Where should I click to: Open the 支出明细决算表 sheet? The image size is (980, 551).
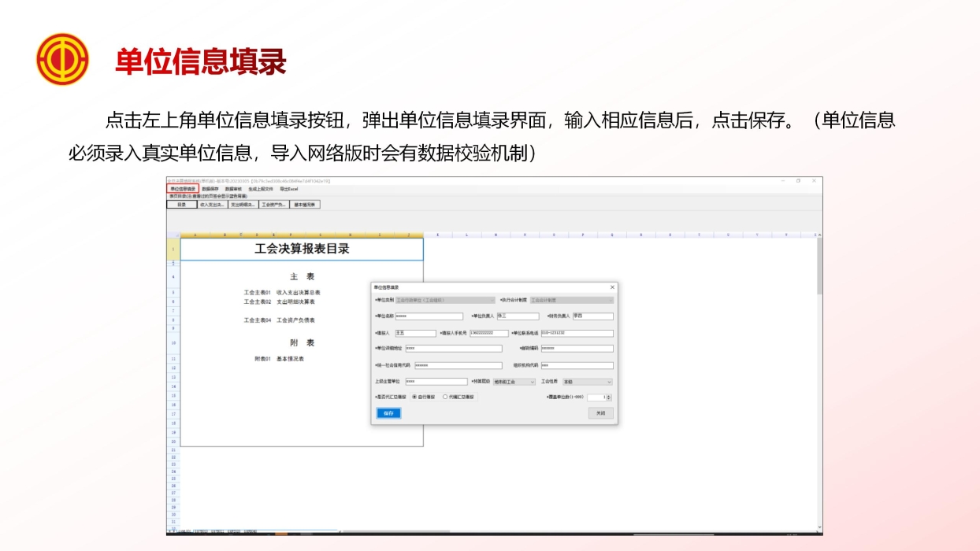[x=243, y=204]
